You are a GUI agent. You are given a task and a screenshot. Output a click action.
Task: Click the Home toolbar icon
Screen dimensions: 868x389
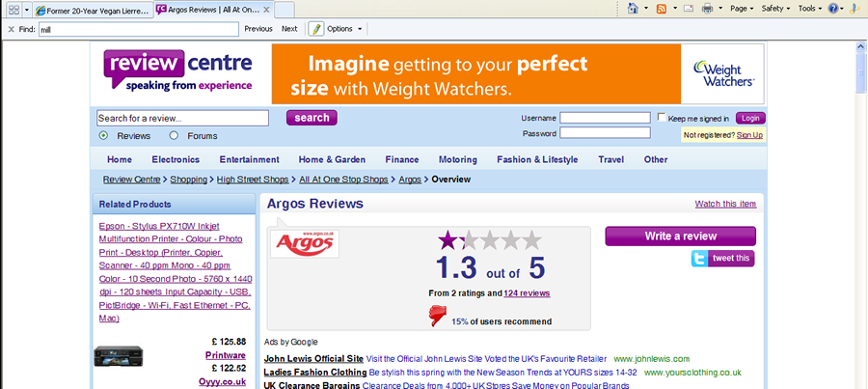pos(634,9)
